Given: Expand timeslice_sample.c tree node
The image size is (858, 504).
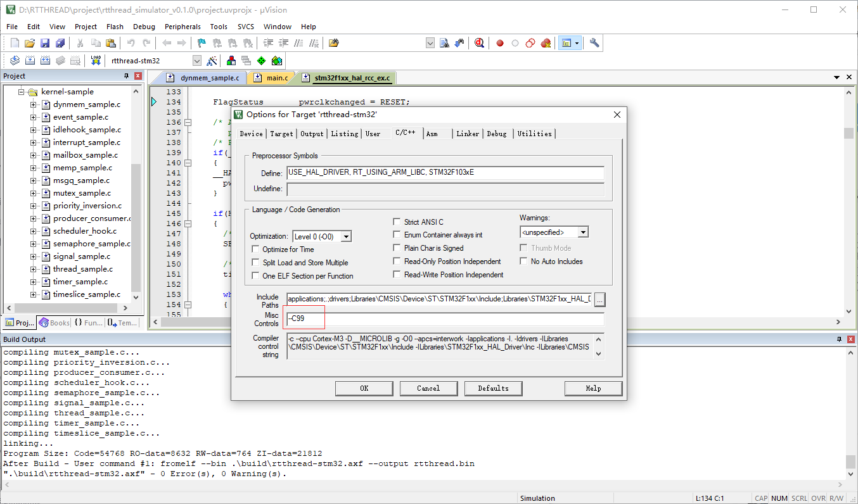Looking at the screenshot, I should 34,294.
